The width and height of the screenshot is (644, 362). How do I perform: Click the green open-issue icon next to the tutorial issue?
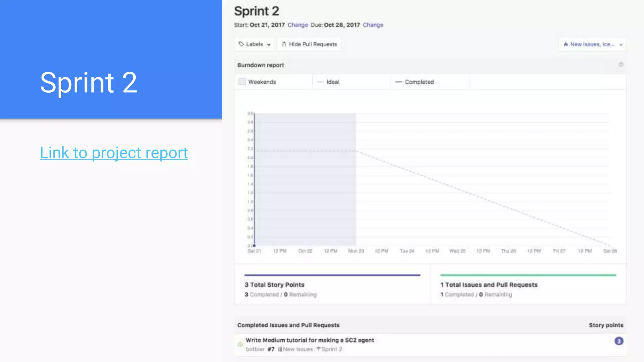point(240,344)
